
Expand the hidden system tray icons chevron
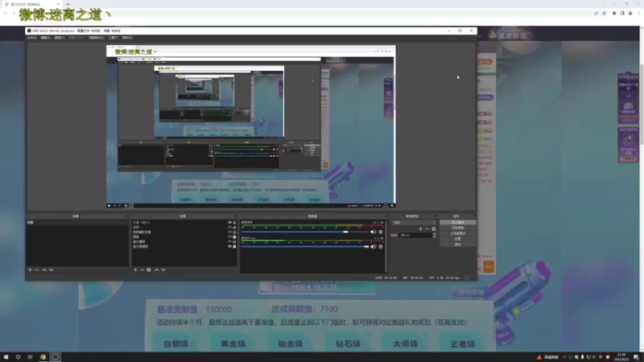(x=564, y=357)
